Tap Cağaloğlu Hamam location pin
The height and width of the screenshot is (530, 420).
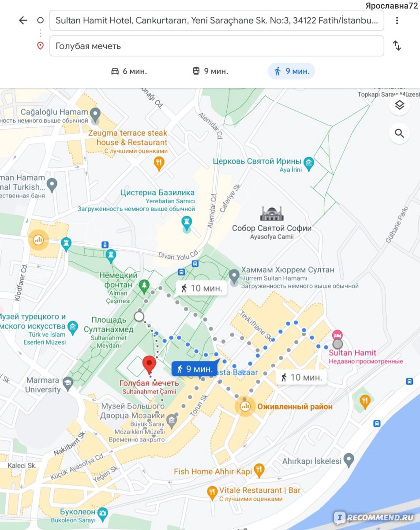coord(95,115)
